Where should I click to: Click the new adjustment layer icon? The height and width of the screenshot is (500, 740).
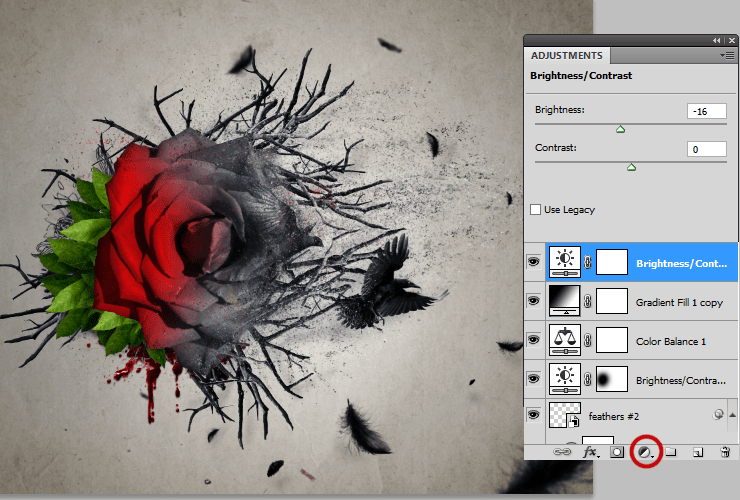tap(645, 452)
